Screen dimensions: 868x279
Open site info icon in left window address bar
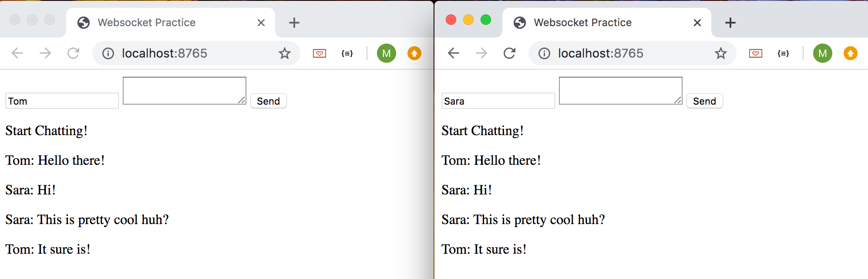[108, 53]
